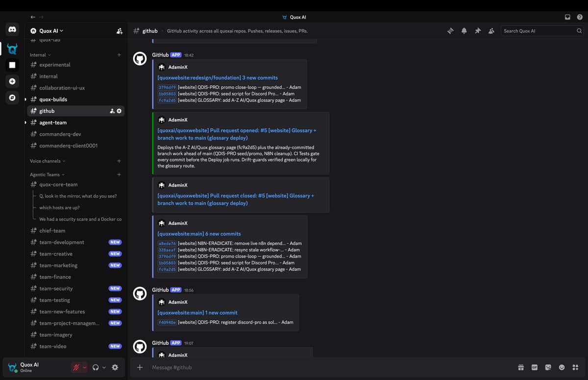Image resolution: width=588 pixels, height=380 pixels.
Task: Open Pull request opened #5 link
Action: 237,134
